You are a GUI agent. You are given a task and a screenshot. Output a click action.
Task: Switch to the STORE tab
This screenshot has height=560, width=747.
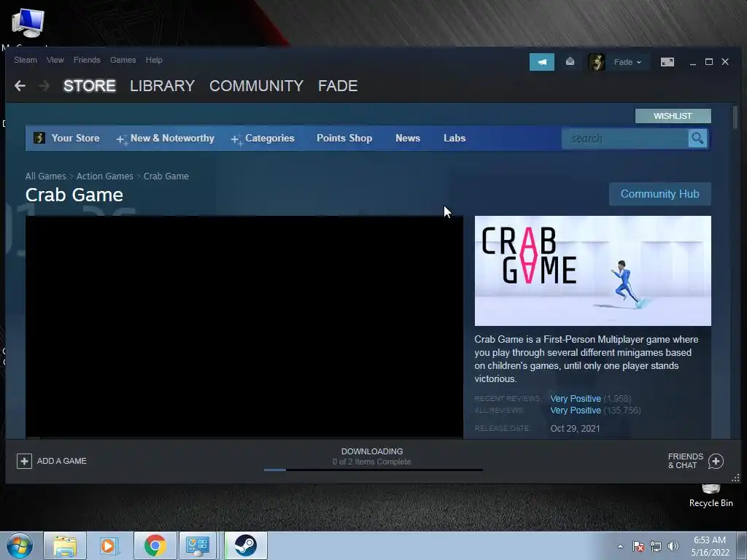90,86
